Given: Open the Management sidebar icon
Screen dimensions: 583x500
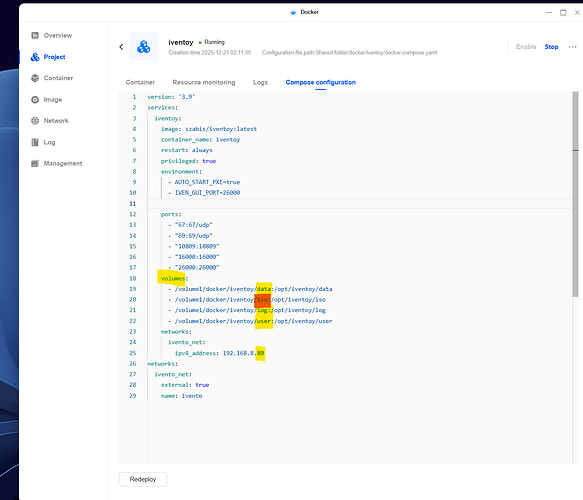Looking at the screenshot, I should click(35, 164).
